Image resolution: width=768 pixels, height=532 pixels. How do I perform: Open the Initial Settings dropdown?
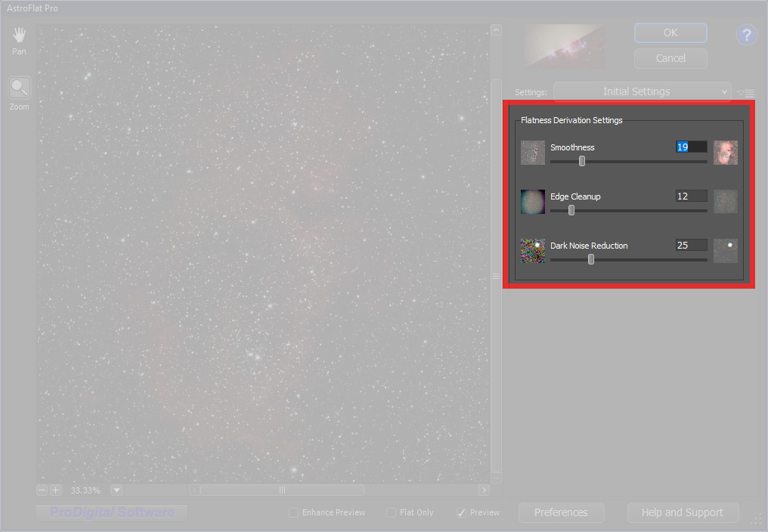click(x=642, y=91)
